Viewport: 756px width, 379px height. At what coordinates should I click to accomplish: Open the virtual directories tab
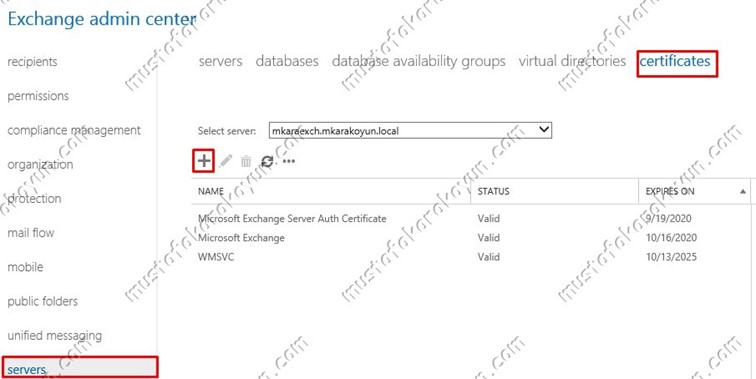[x=572, y=61]
